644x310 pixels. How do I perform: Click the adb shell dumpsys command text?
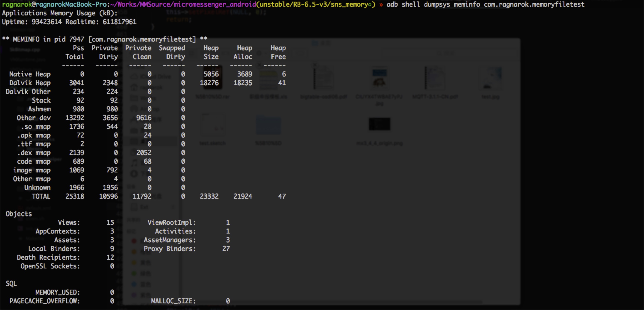point(485,5)
